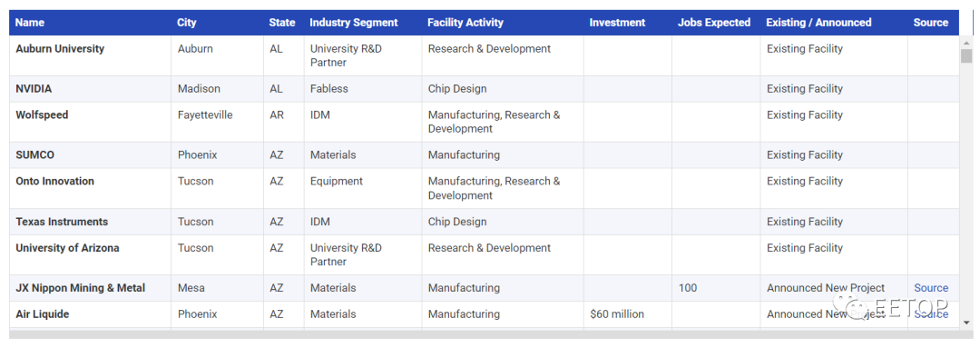980x348 pixels.
Task: Click the State column header
Action: click(283, 23)
